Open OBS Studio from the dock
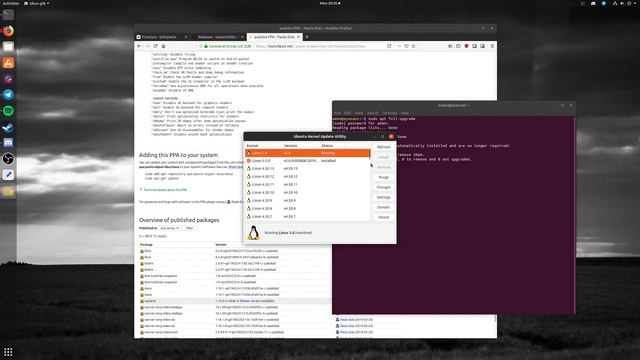 pyautogui.click(x=8, y=159)
